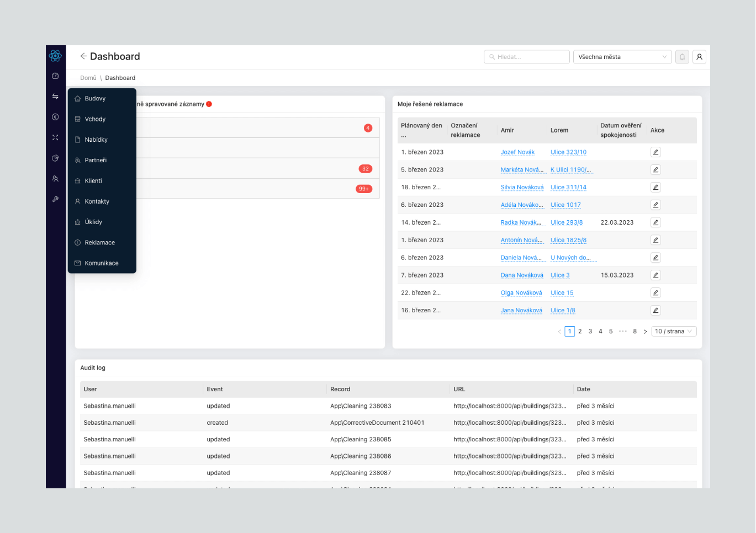
Task: Open the 10 / strana page size dropdown
Action: (674, 332)
